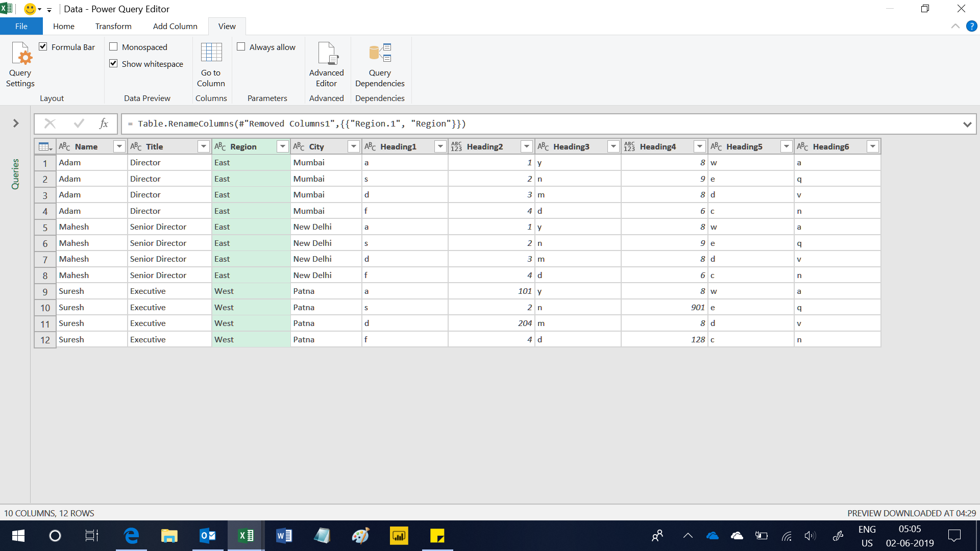Select row number 5 header
This screenshot has width=980, height=551.
45,227
